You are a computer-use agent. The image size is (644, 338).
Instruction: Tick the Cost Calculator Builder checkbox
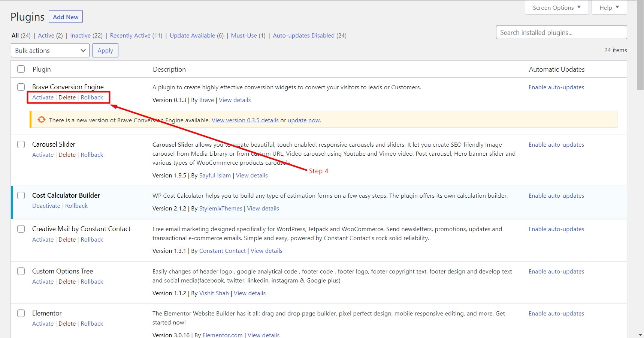coord(21,195)
